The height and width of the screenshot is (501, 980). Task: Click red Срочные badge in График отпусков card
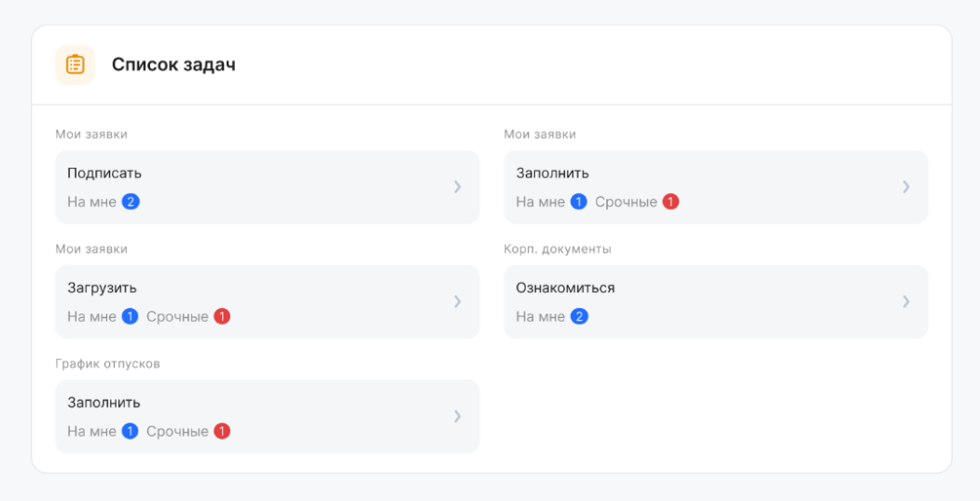[222, 431]
